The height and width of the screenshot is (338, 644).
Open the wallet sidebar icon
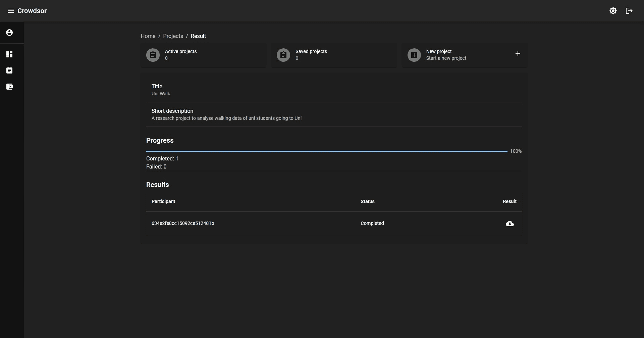click(x=9, y=87)
